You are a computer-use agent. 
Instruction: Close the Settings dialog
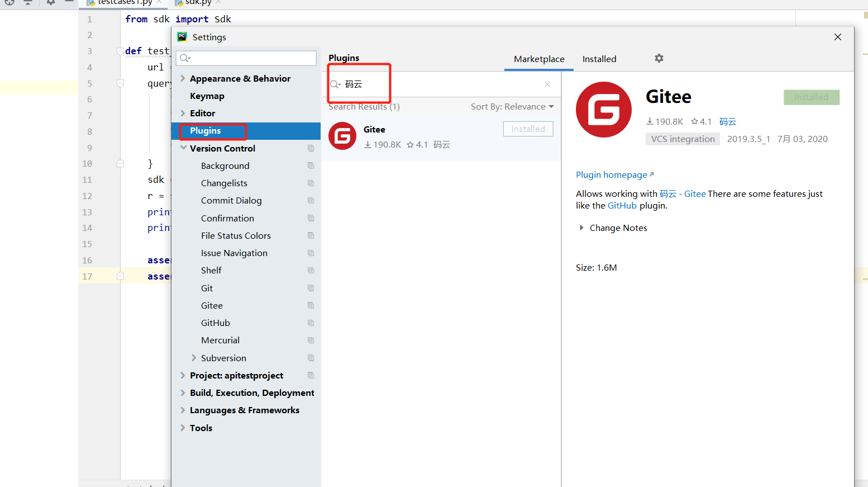[x=838, y=37]
